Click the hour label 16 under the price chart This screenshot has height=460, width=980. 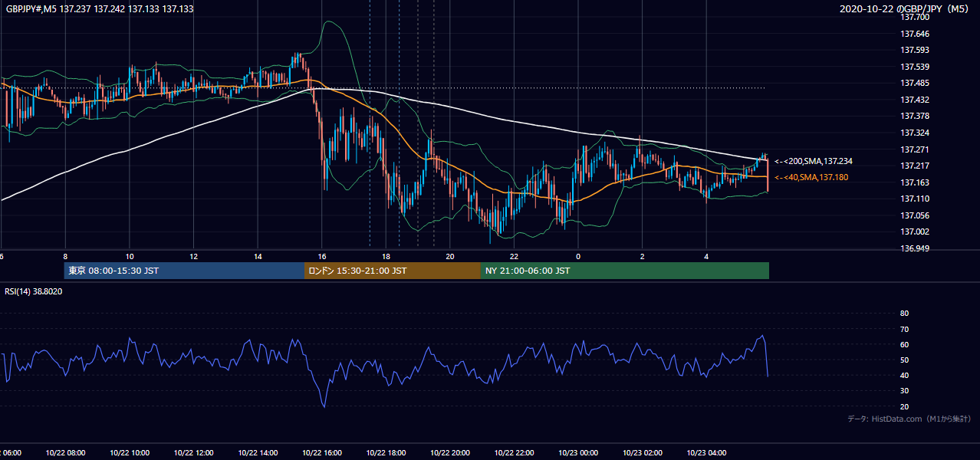tap(322, 256)
